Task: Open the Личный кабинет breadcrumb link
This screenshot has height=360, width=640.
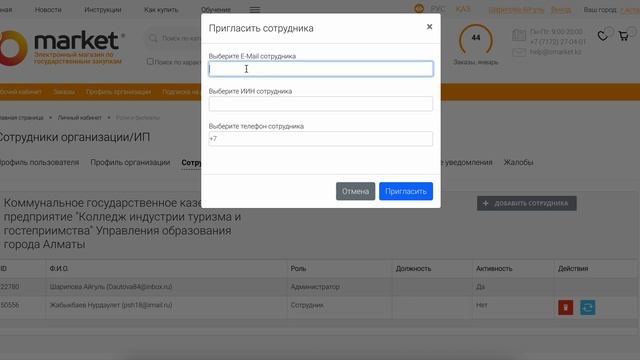Action: pyautogui.click(x=80, y=118)
